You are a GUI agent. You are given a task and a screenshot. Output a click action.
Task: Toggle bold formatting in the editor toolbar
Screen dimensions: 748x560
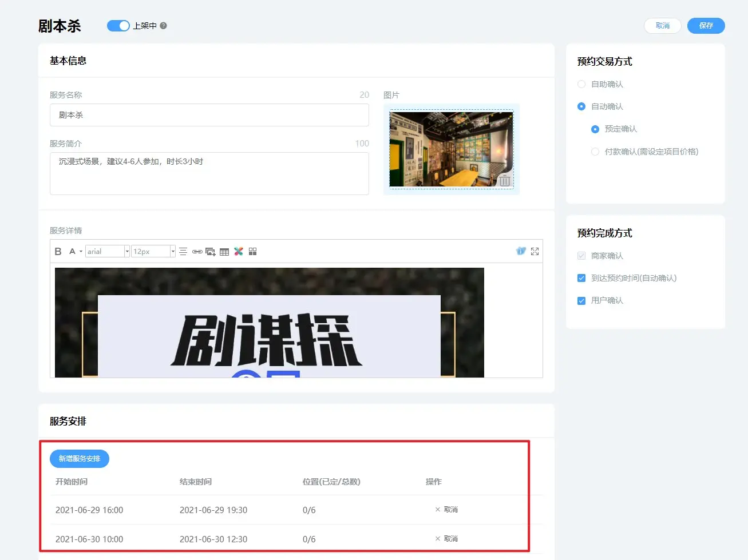(58, 252)
